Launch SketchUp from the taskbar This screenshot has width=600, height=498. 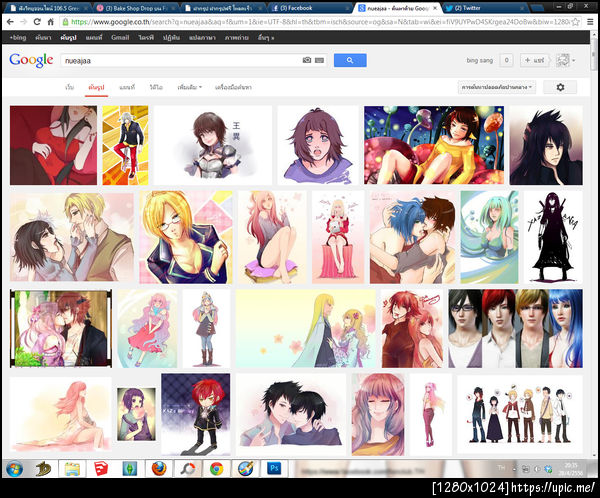tap(101, 469)
